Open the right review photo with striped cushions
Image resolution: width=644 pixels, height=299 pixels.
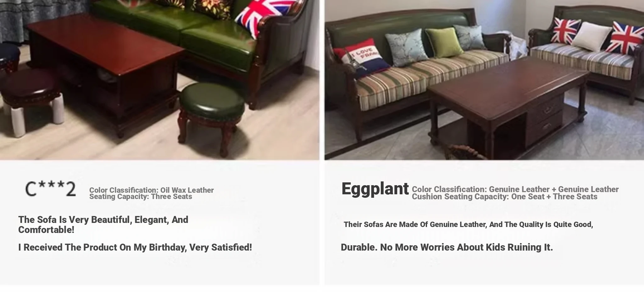pyautogui.click(x=484, y=80)
